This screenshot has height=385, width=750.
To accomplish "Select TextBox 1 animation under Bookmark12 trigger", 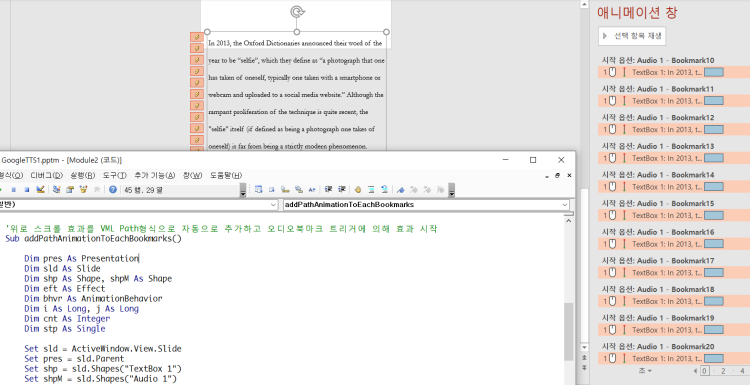I will [674, 129].
